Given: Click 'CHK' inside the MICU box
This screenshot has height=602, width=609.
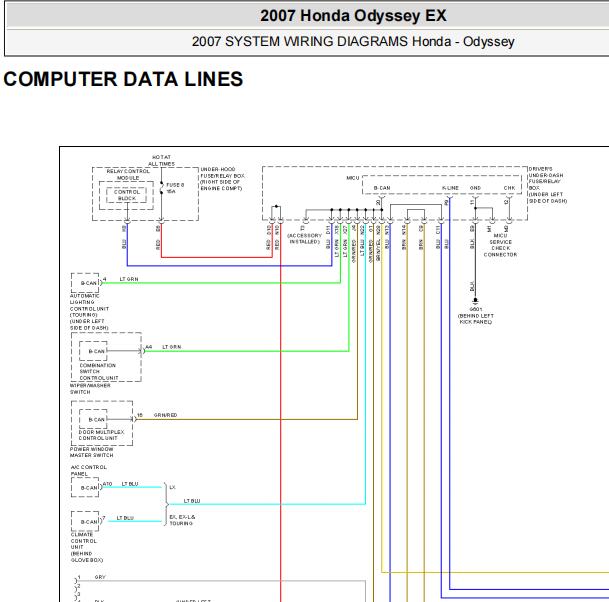Looking at the screenshot, I should (509, 188).
